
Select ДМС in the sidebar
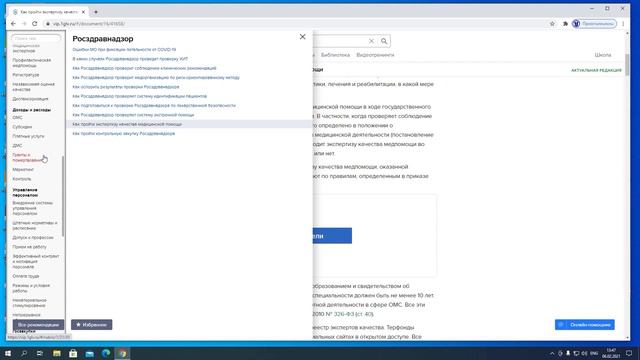(17, 146)
